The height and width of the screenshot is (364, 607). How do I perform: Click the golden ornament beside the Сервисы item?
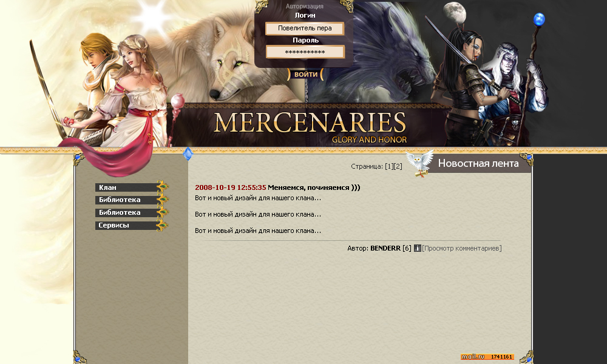(x=163, y=224)
